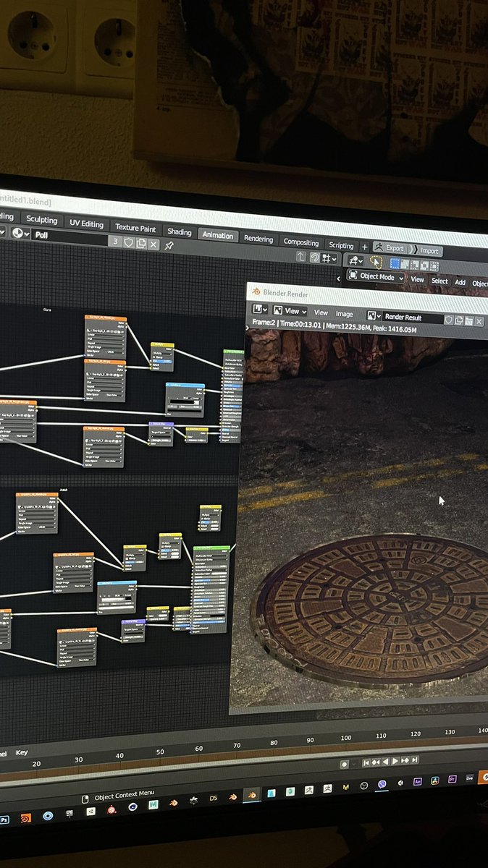The height and width of the screenshot is (868, 488).
Task: Add a new workspace with plus button
Action: (364, 247)
